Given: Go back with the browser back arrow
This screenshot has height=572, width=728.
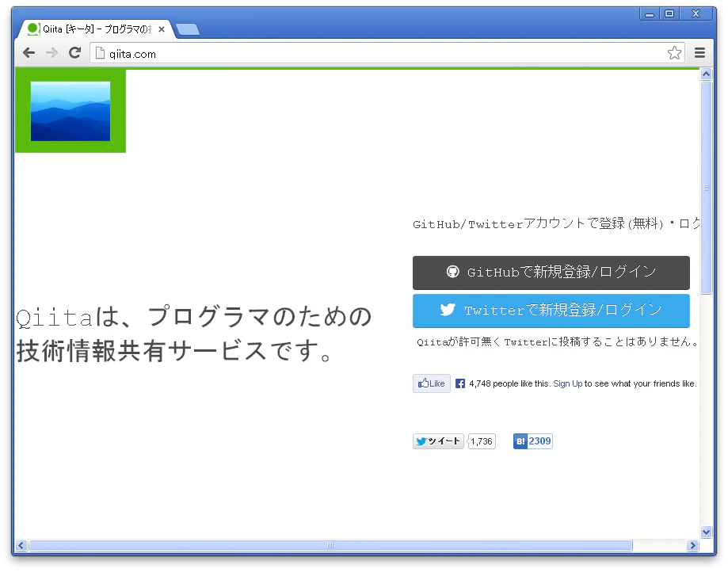Looking at the screenshot, I should point(29,53).
